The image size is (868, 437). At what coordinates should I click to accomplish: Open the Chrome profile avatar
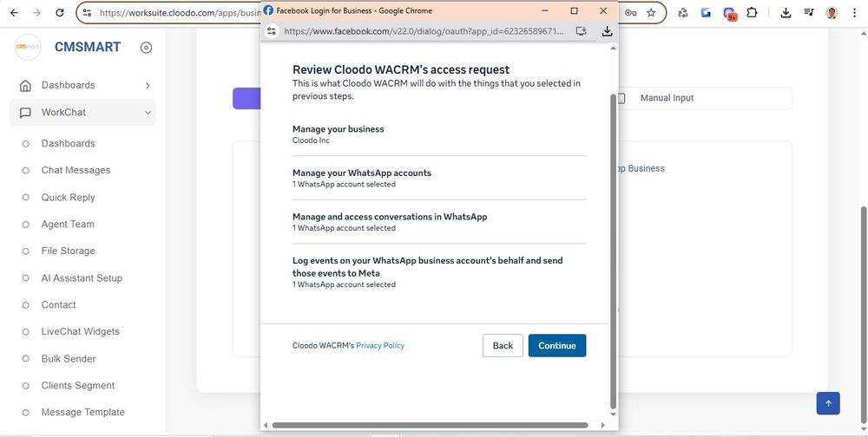(832, 13)
